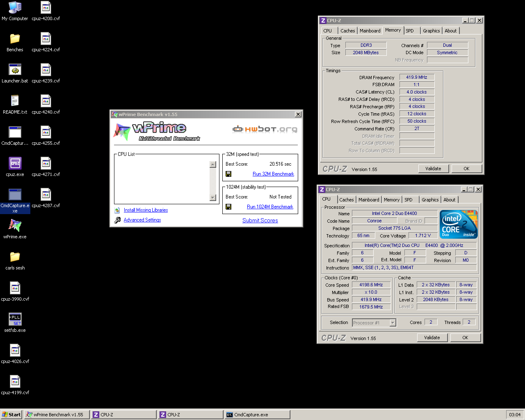Click Rated FSB value 1679.5 MHz
This screenshot has height=420, width=525.
coord(371,307)
